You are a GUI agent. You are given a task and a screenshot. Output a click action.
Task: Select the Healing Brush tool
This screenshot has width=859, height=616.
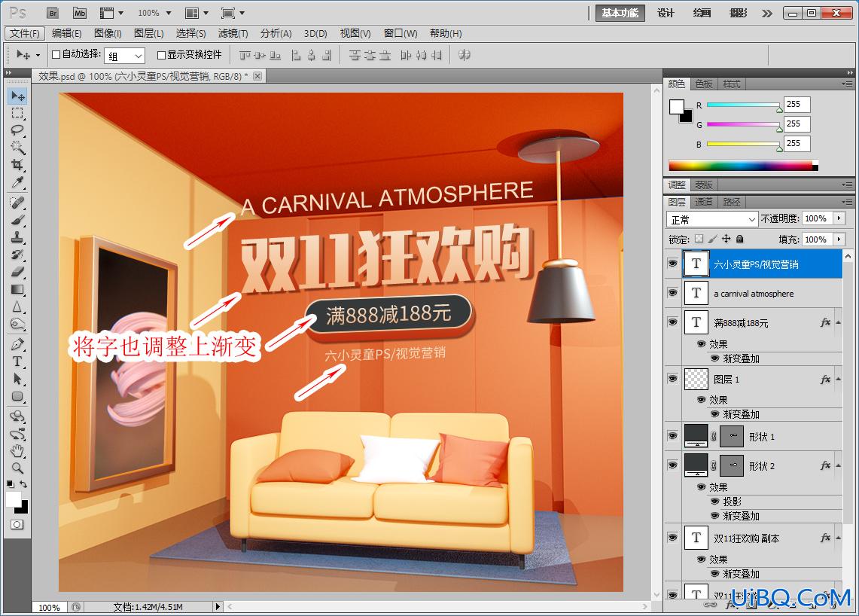pyautogui.click(x=17, y=203)
